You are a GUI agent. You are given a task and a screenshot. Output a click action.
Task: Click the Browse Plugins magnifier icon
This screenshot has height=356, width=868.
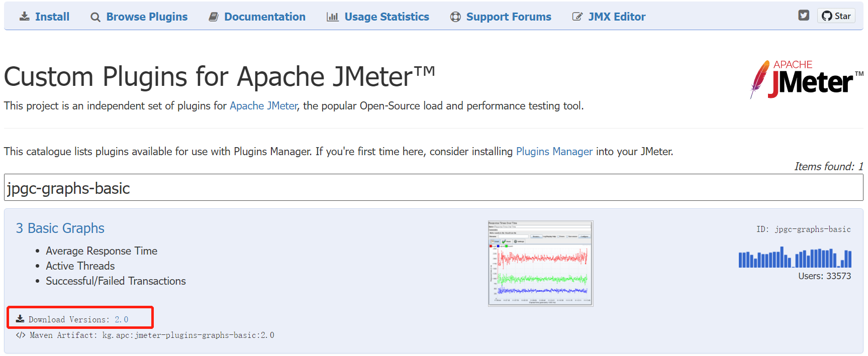95,17
